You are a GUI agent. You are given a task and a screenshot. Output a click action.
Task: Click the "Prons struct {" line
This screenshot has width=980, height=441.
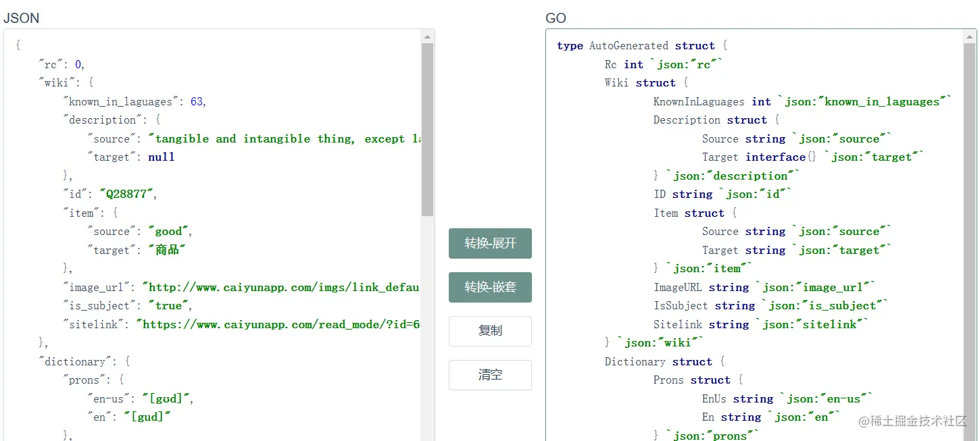tap(698, 380)
